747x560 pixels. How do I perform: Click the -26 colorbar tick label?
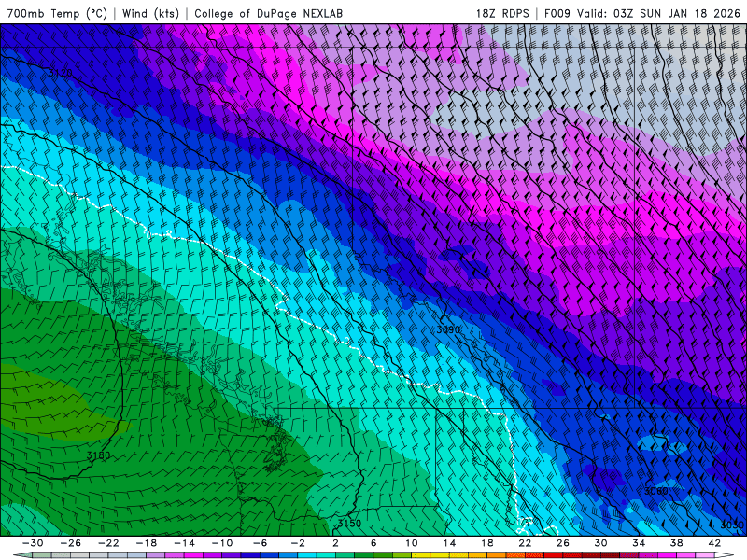coord(71,543)
